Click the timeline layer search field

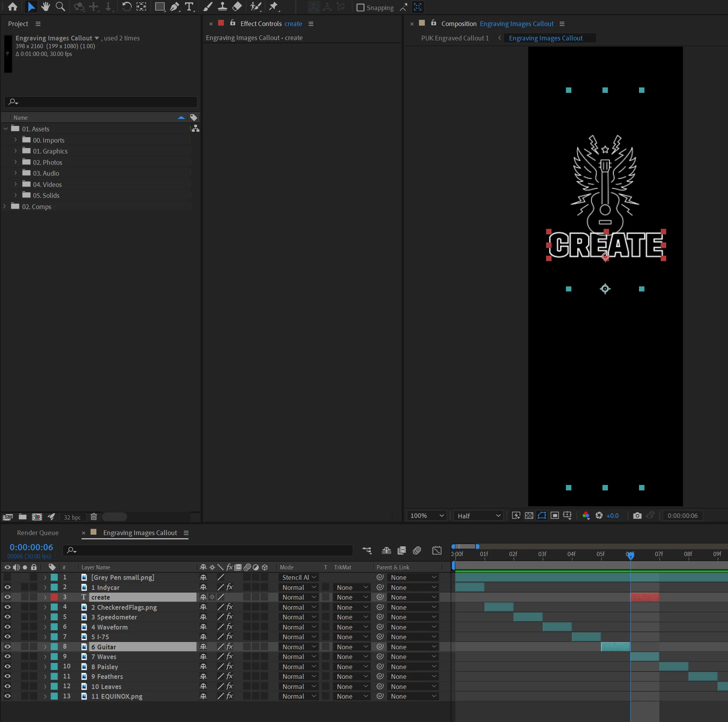pyautogui.click(x=208, y=550)
